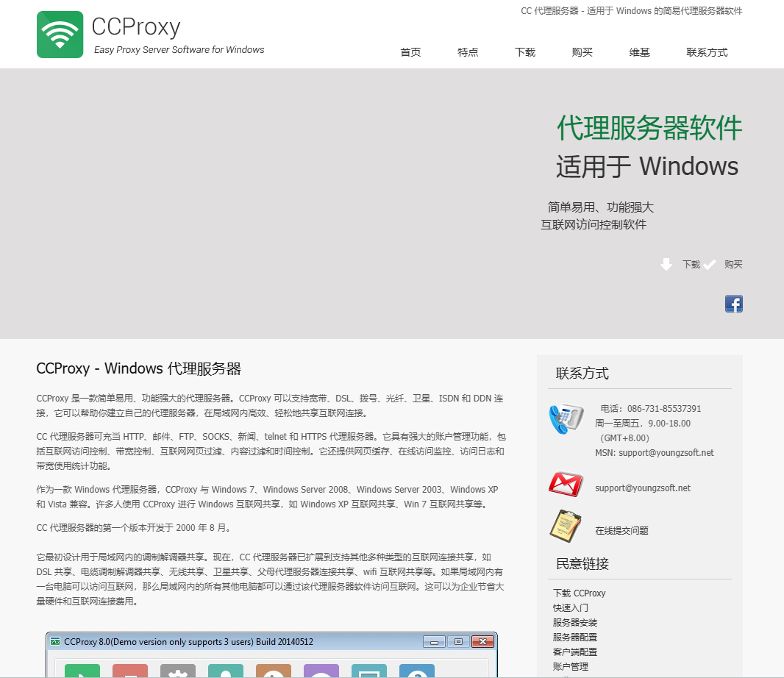The width and height of the screenshot is (784, 678).
Task: Click the blue telephone contact icon
Action: click(566, 418)
